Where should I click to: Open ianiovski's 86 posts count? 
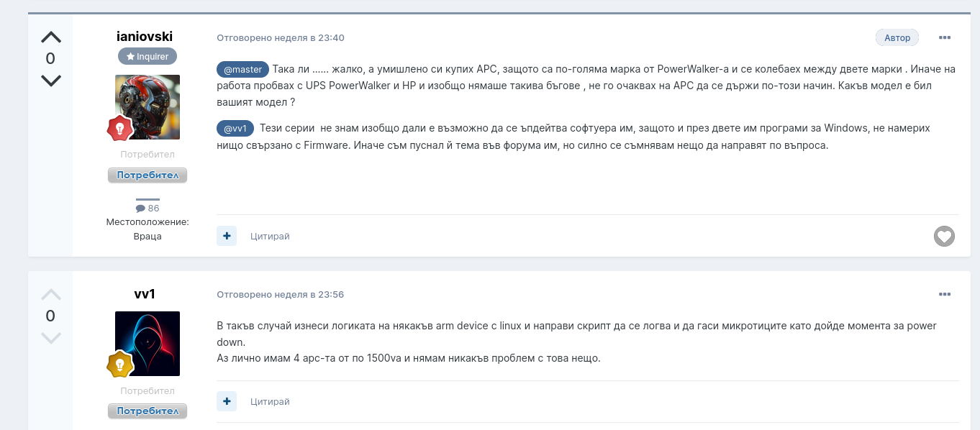pos(148,209)
